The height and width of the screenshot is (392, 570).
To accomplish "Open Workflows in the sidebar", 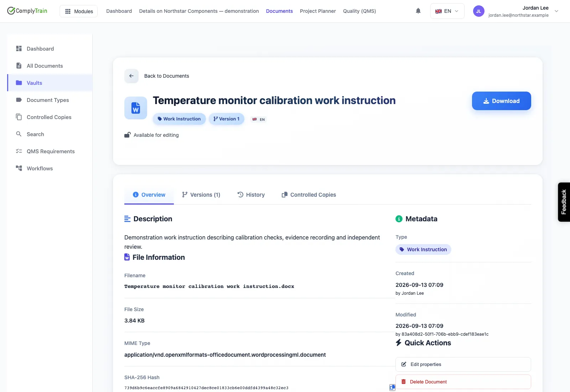I will pos(50,168).
